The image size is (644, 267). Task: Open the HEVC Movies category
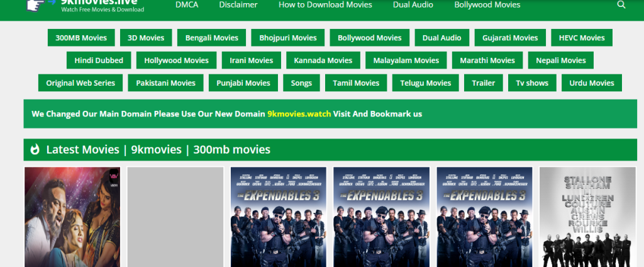coord(582,37)
